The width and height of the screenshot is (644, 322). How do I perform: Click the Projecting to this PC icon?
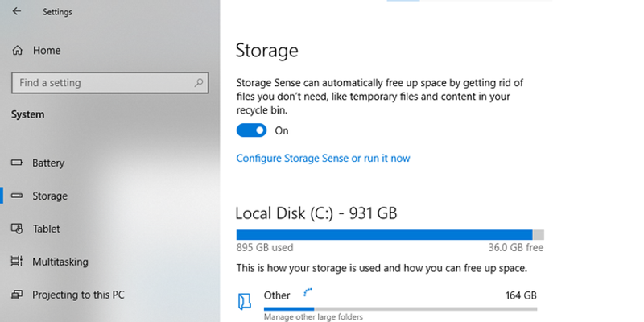point(16,295)
